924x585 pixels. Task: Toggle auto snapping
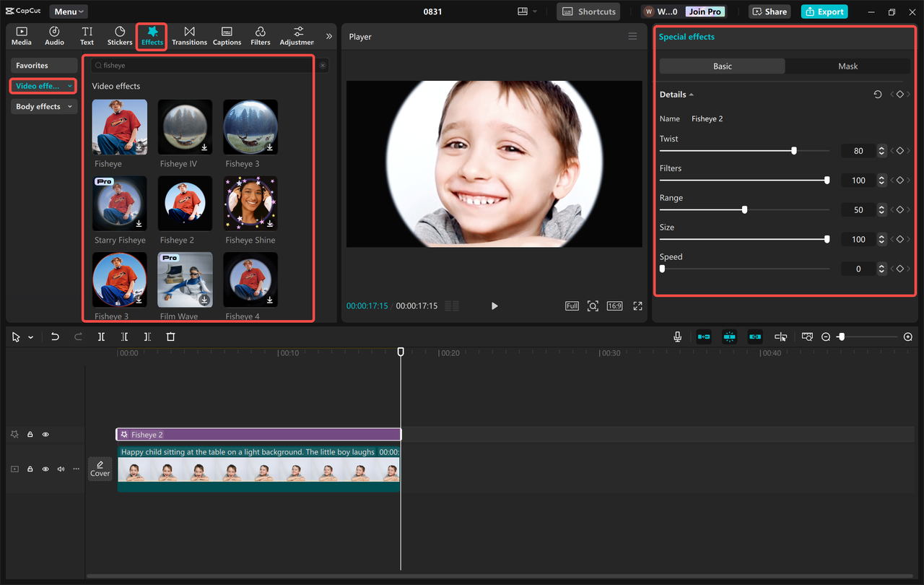click(730, 337)
